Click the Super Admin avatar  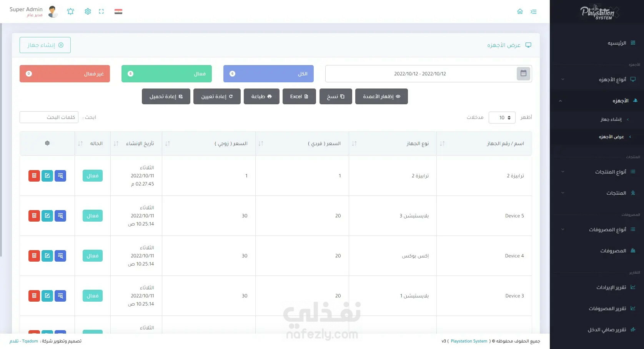pyautogui.click(x=53, y=12)
